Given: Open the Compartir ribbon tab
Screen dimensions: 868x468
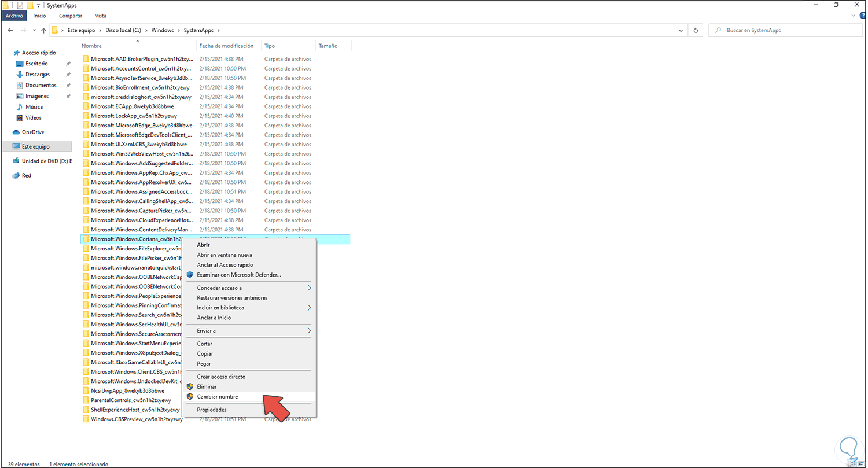Looking at the screenshot, I should point(70,16).
